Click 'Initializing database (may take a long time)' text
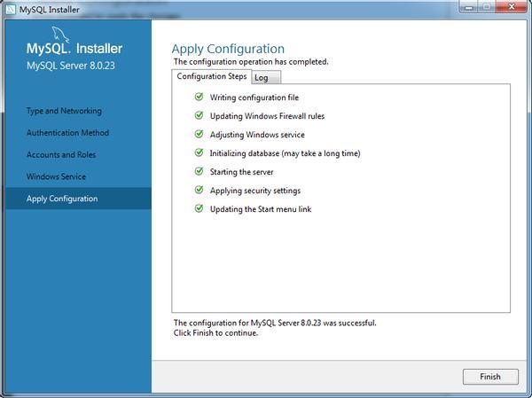The width and height of the screenshot is (532, 398). click(285, 153)
